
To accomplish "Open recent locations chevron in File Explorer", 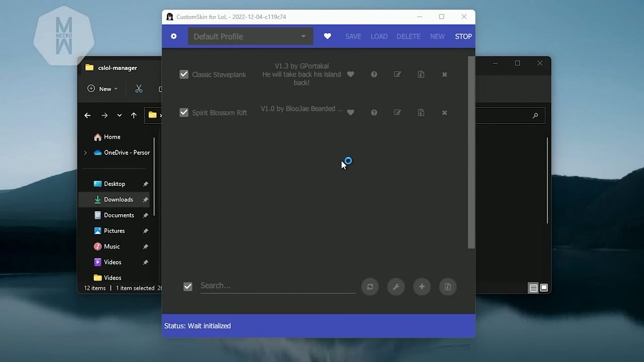I will tap(119, 115).
